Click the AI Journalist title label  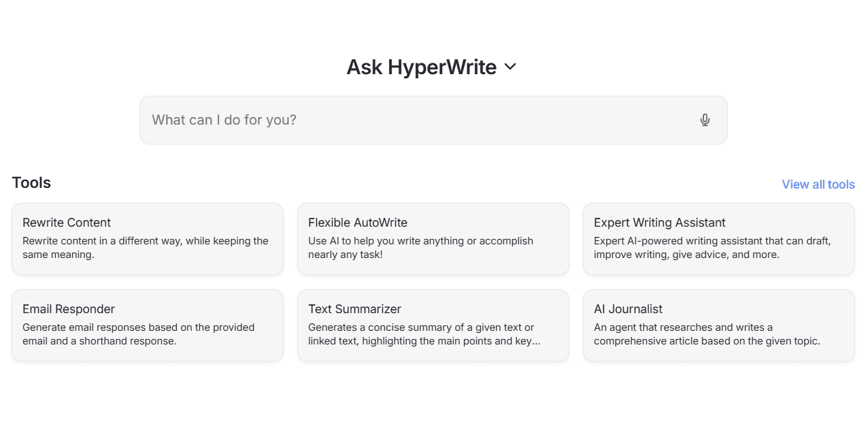click(628, 309)
